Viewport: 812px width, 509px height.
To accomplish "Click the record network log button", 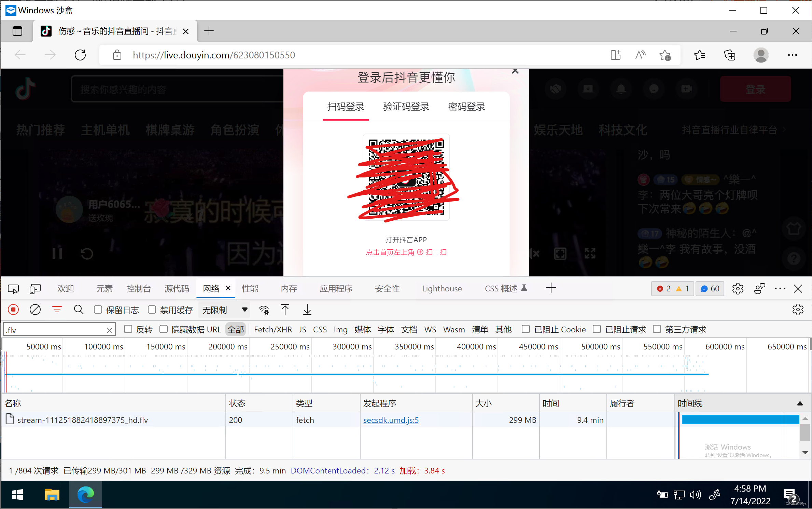I will tap(14, 310).
